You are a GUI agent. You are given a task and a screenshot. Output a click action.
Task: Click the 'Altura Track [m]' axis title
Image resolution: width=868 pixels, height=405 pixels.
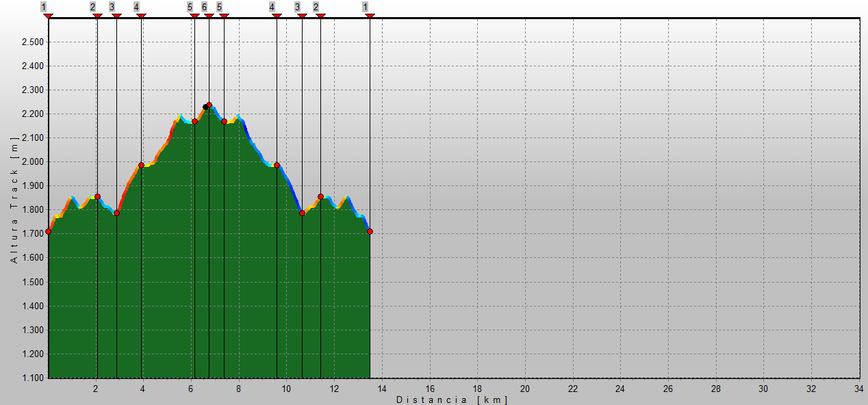point(14,200)
